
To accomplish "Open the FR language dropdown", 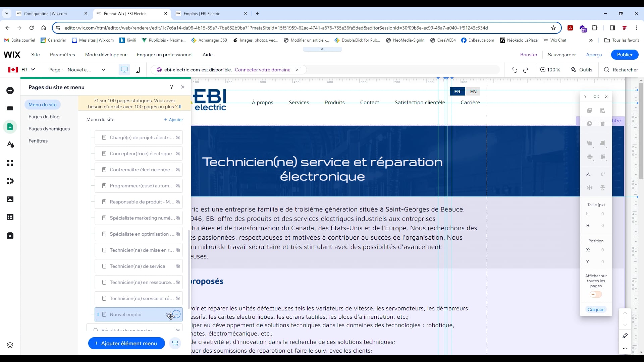I will coord(22,70).
